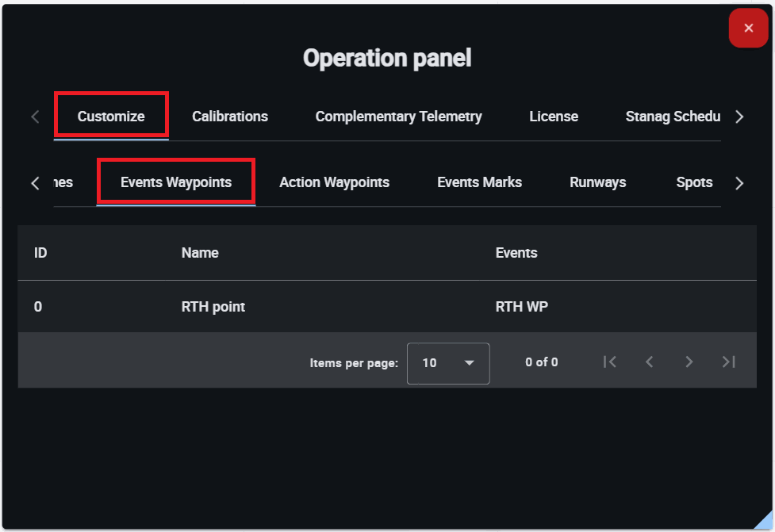Jump to last page of table
This screenshot has width=775, height=532.
[x=728, y=362]
